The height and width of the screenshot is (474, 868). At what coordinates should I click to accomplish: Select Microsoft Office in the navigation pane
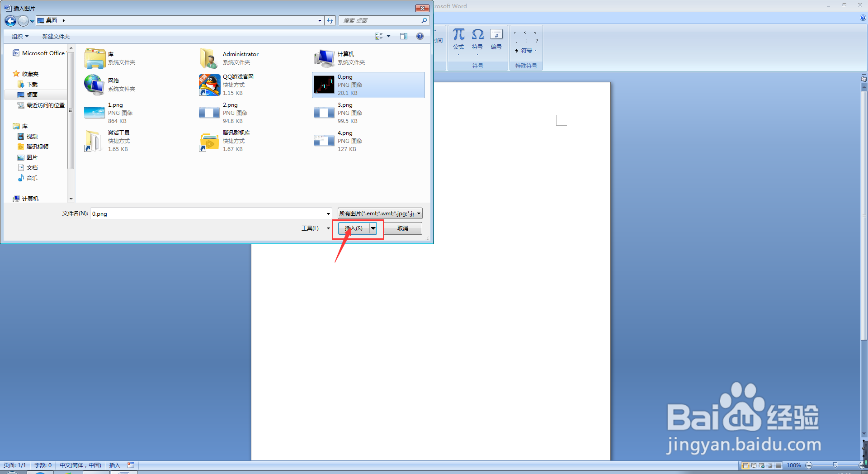click(39, 53)
